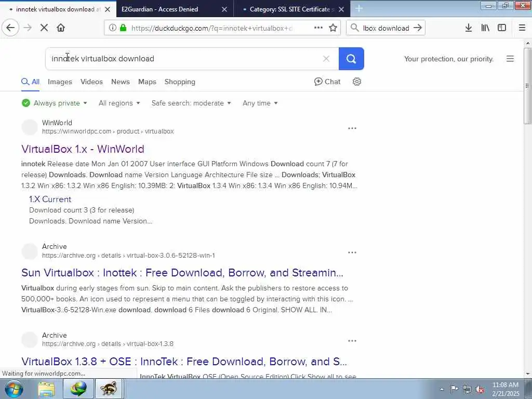
Task: Click the taskbar clock 11:08 AM
Action: [x=505, y=385]
